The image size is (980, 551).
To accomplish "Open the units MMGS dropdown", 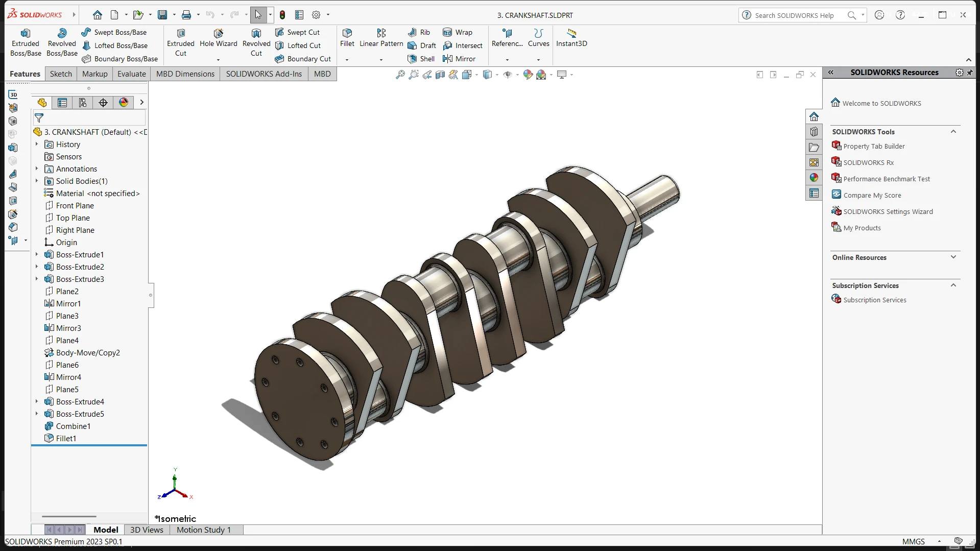I will click(x=939, y=541).
